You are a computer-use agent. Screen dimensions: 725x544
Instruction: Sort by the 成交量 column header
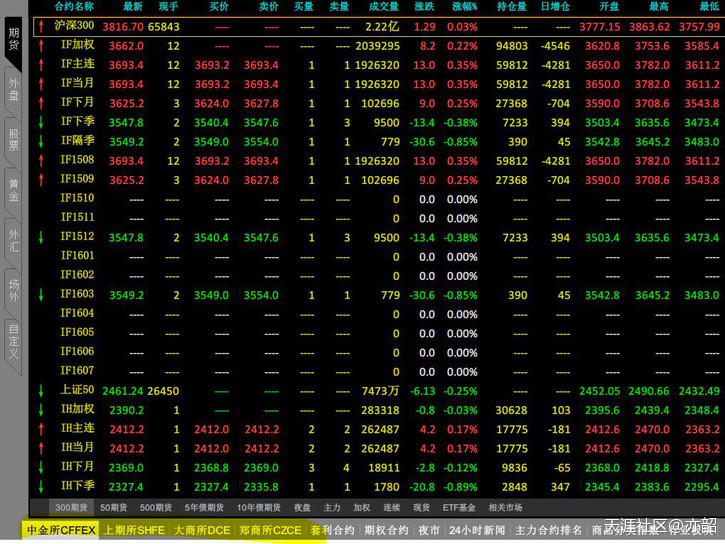[382, 7]
